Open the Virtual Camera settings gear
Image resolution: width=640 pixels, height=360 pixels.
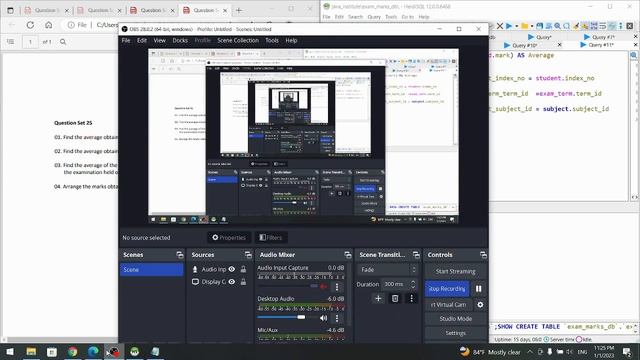(480, 304)
